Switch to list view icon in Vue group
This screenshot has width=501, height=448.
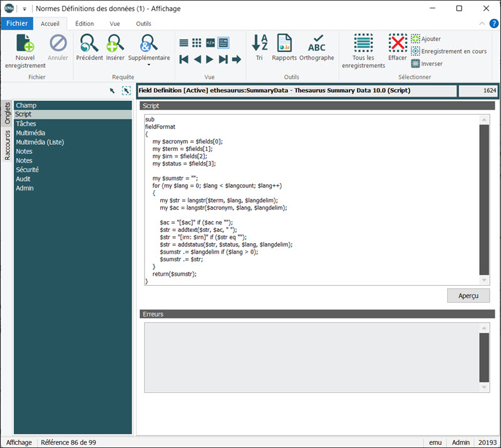point(183,43)
